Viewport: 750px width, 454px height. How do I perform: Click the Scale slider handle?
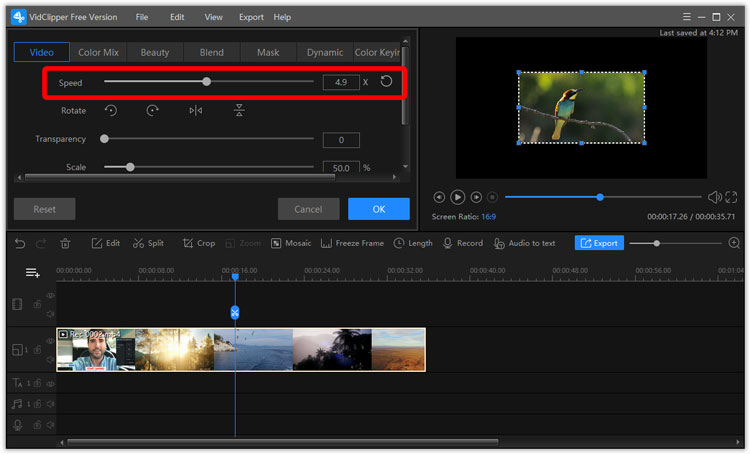(130, 167)
